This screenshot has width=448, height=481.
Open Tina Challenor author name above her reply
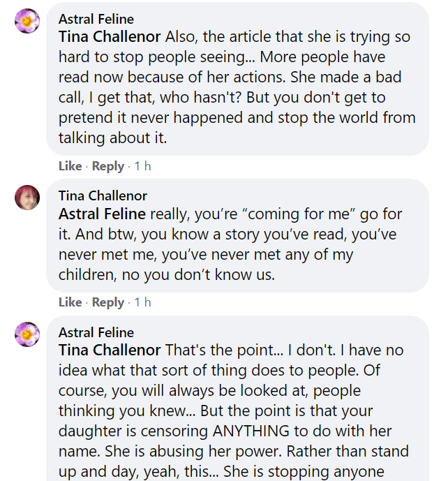(x=103, y=195)
